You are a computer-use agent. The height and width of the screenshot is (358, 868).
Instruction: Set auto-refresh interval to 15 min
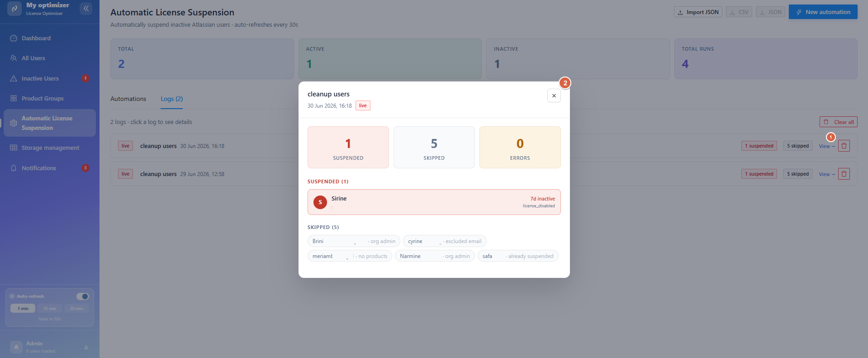click(50, 308)
